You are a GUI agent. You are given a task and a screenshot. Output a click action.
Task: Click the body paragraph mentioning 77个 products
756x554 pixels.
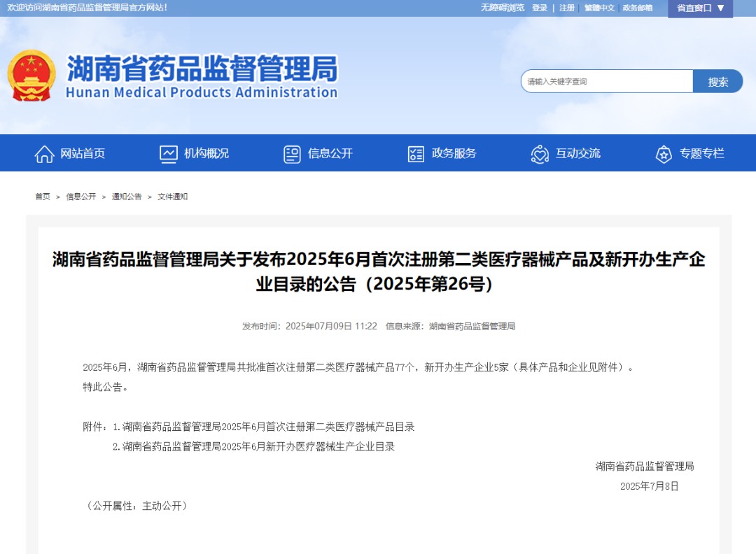[x=357, y=367]
